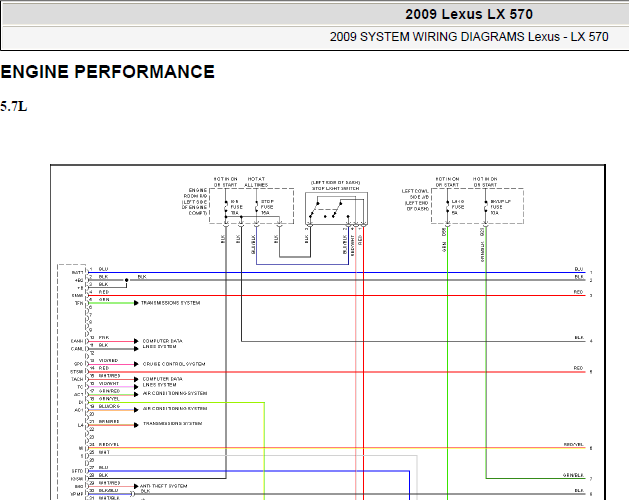Click the BATT terminal label at pin 1

(78, 272)
